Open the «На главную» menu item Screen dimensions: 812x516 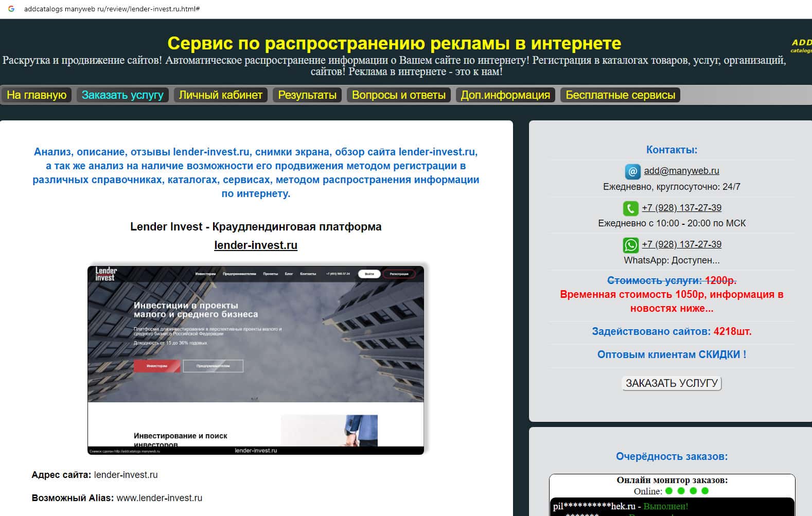point(37,95)
